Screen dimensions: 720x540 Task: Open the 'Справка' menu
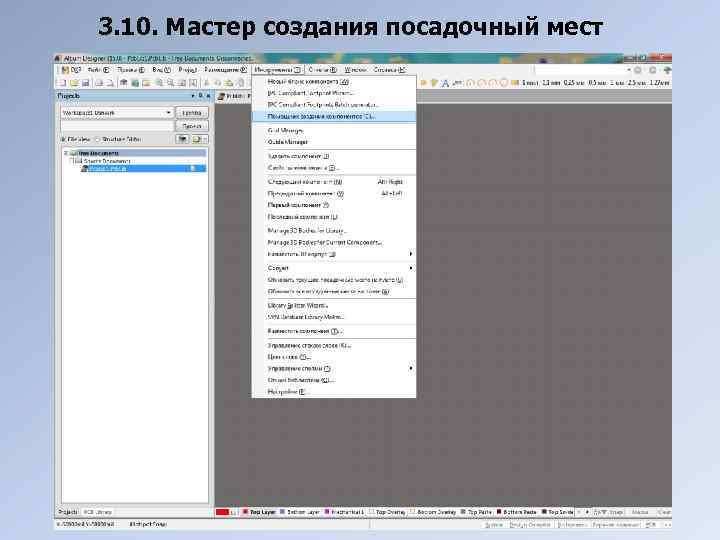click(x=389, y=70)
